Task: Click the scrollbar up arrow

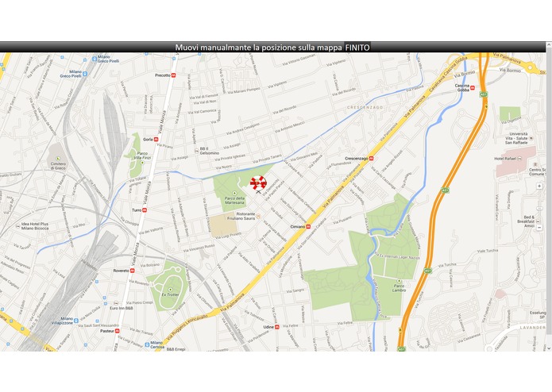Action: (x=549, y=45)
